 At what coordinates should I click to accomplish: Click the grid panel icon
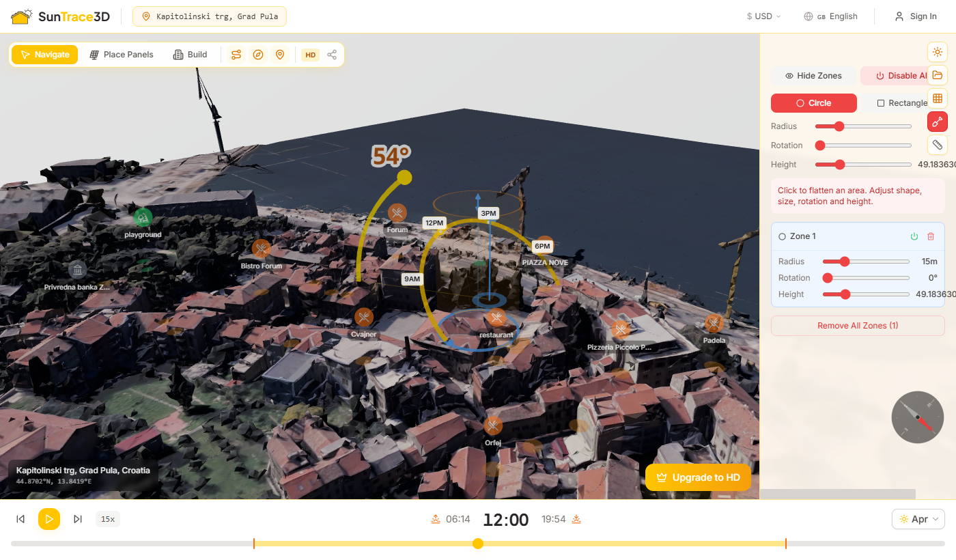coord(937,98)
